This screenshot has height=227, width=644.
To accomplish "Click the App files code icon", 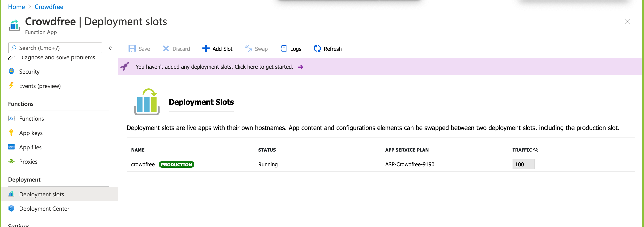I will [11, 147].
